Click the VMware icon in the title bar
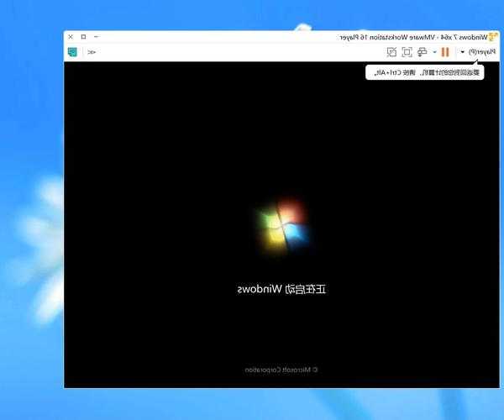This screenshot has height=420, width=504. 493,37
